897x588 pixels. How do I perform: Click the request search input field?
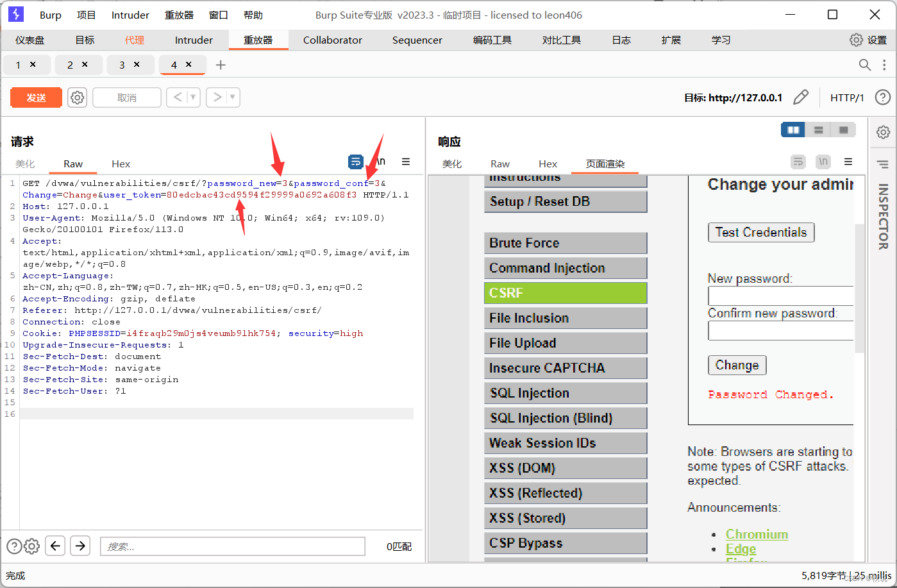tap(233, 546)
